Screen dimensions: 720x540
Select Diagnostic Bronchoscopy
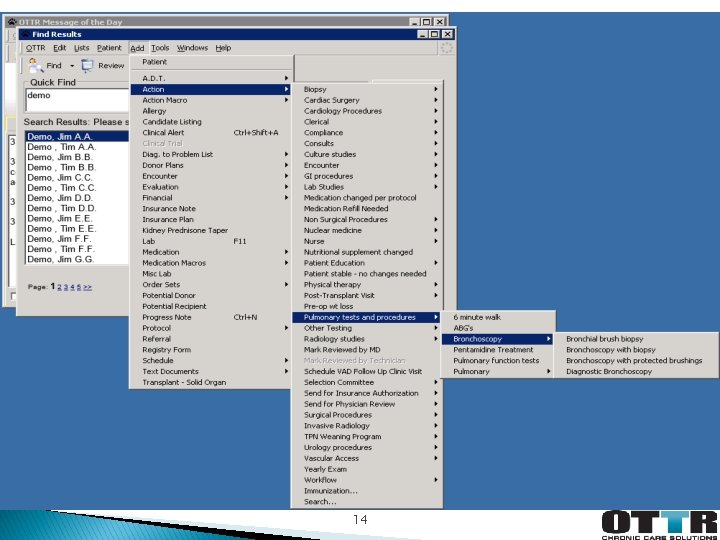[636, 371]
